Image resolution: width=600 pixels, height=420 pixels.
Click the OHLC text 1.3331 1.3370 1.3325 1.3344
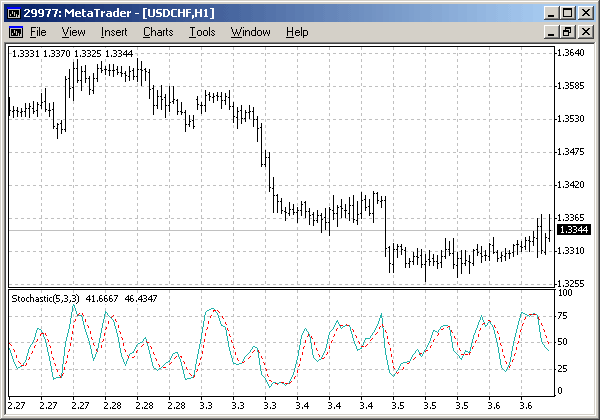click(x=72, y=54)
